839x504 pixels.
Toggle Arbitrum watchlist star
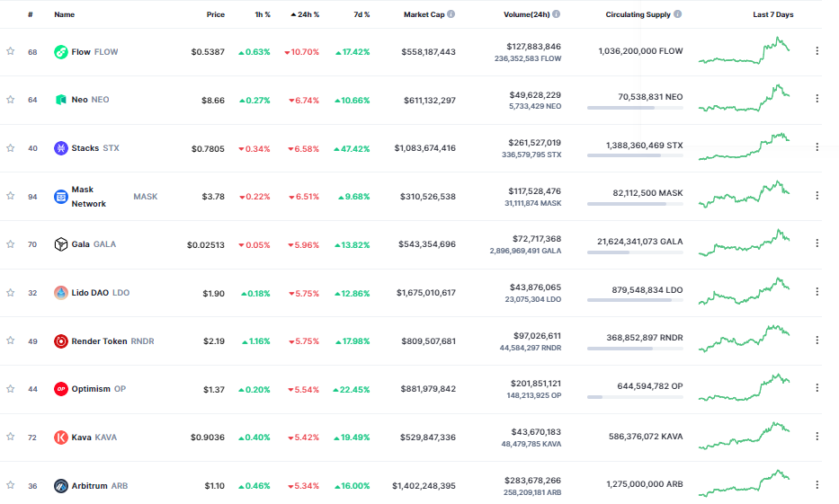10,485
